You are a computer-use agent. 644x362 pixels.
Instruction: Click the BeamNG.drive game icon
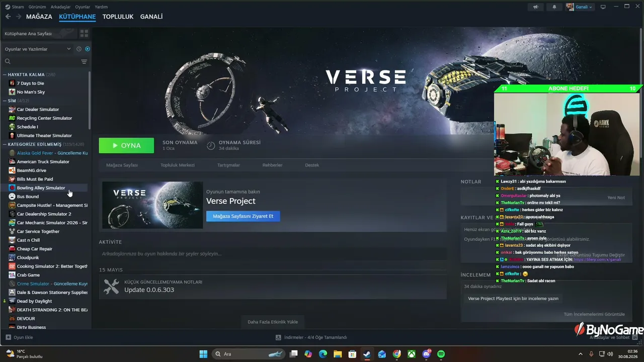pos(12,170)
